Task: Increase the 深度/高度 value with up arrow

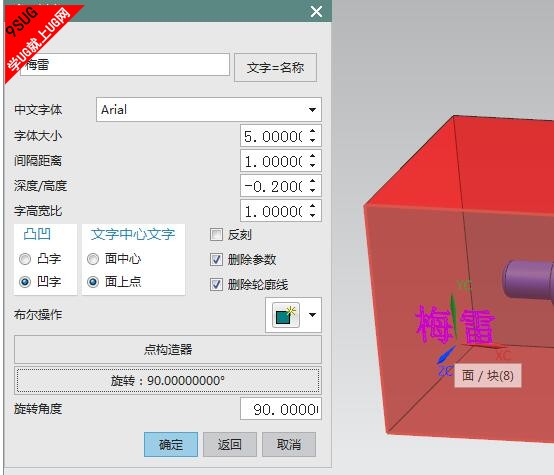Action: 312,181
